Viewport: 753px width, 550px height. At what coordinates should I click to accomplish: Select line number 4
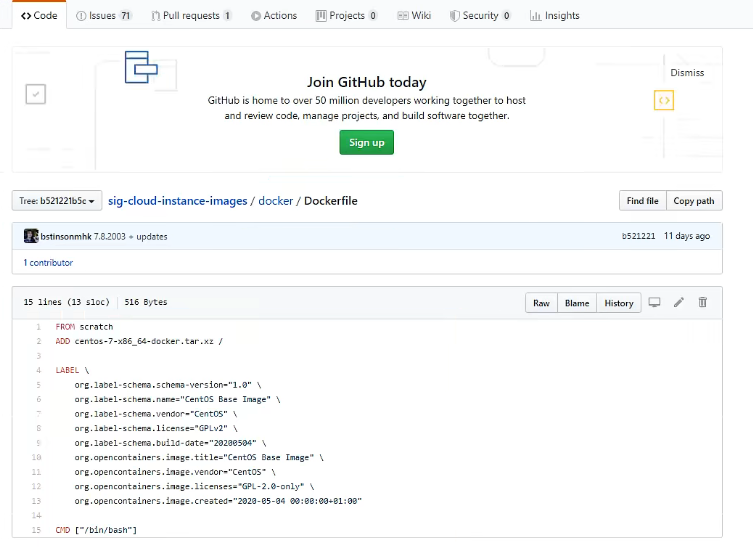pyautogui.click(x=38, y=370)
